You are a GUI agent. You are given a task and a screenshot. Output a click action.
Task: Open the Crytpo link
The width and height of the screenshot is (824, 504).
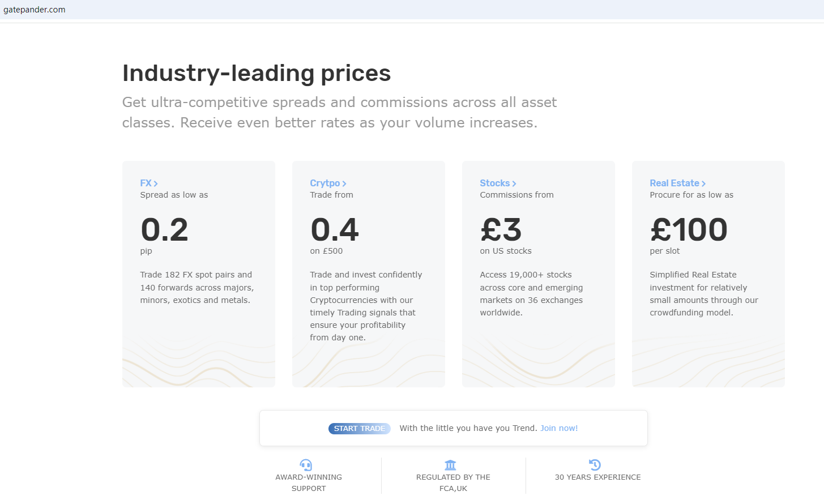325,183
